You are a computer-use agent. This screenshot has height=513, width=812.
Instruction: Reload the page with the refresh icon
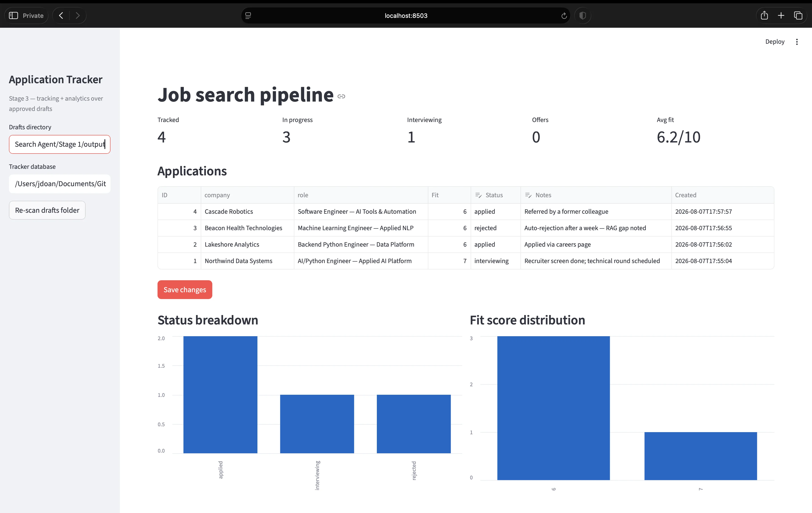pos(564,16)
